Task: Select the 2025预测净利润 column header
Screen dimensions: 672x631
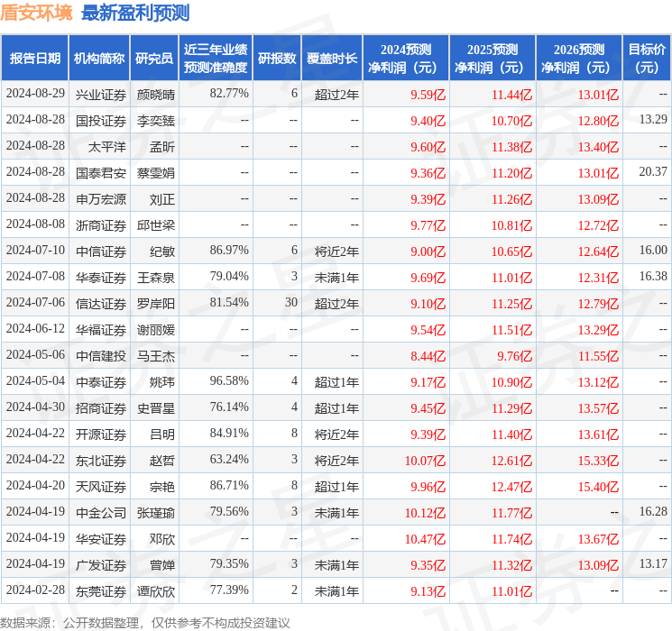Action: pos(492,59)
